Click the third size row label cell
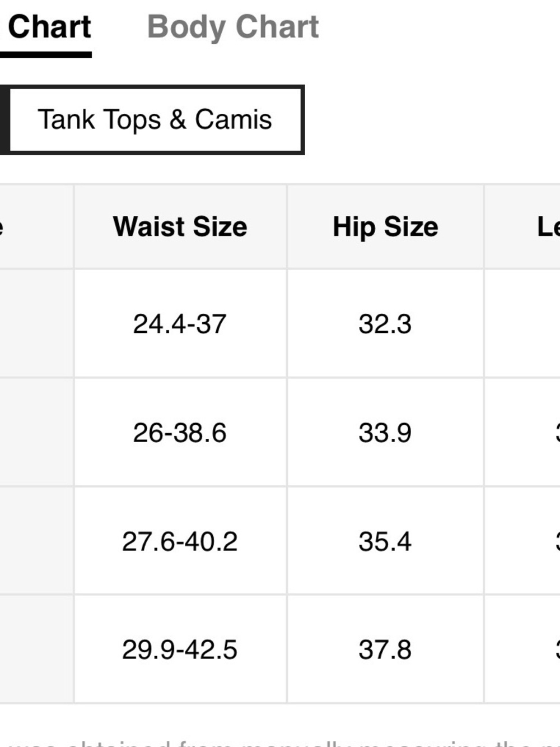Image resolution: width=560 pixels, height=747 pixels. pos(36,541)
